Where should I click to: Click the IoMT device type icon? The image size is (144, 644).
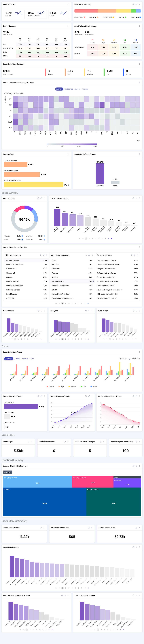coord(65,39)
